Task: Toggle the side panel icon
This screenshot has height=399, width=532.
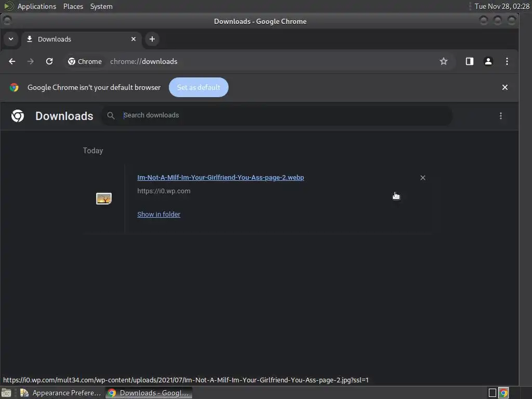Action: tap(470, 61)
